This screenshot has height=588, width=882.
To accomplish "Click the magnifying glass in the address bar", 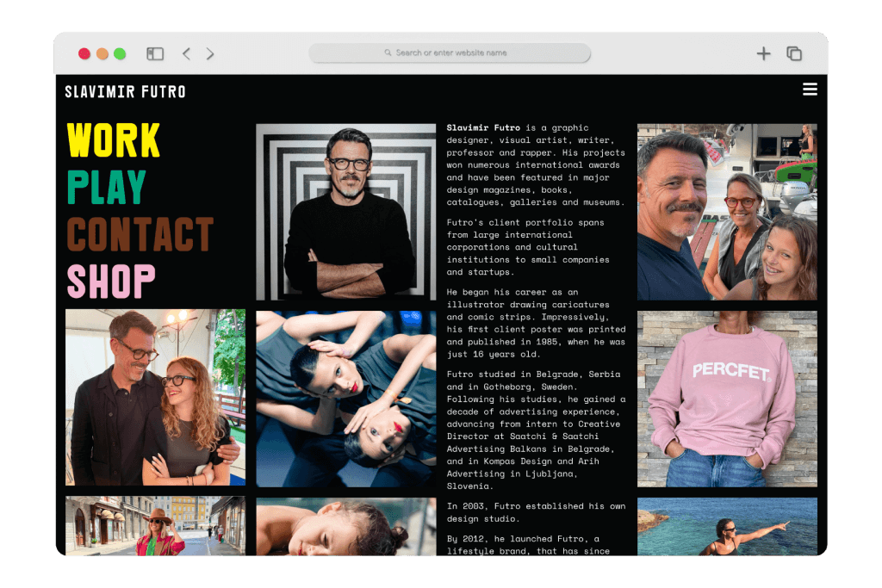I will click(x=388, y=53).
